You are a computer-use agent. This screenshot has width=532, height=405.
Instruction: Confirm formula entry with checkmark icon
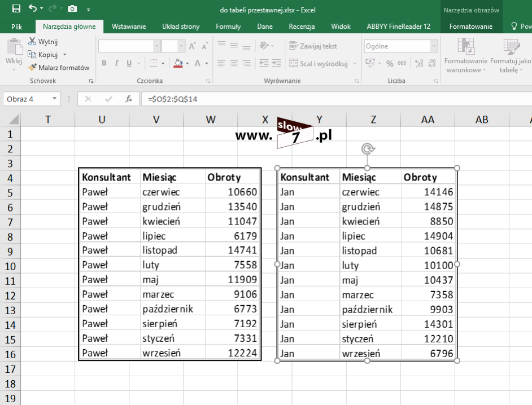[108, 99]
